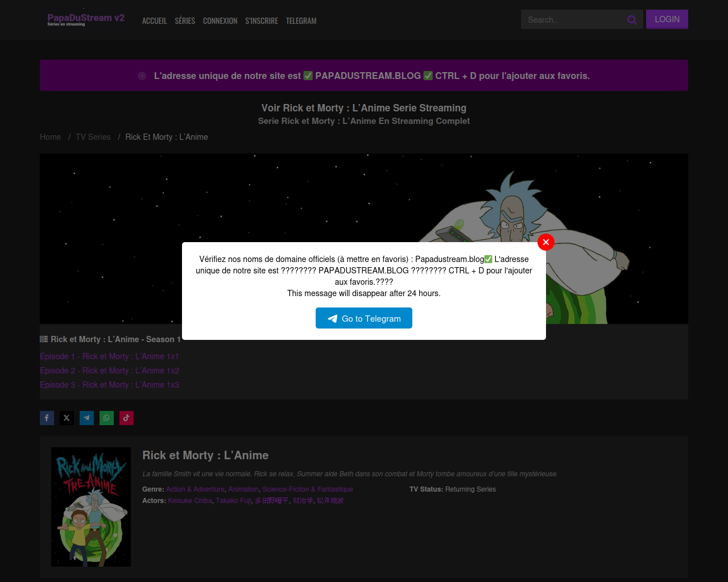Open the ACCUEIL menu item

coord(155,20)
